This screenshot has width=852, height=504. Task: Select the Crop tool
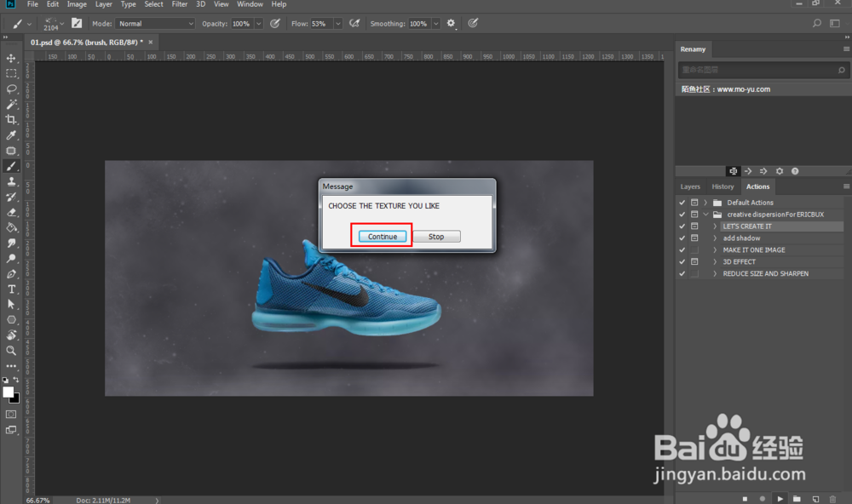[x=11, y=119]
